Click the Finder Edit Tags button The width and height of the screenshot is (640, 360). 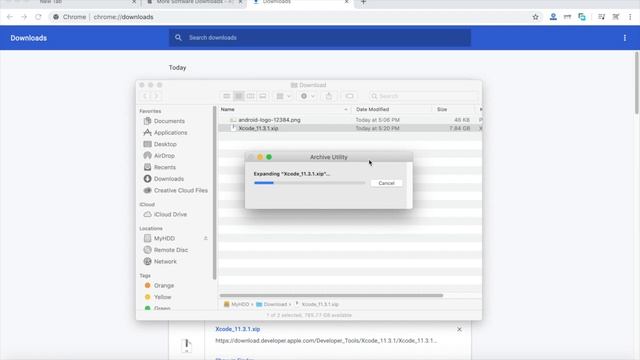(349, 96)
